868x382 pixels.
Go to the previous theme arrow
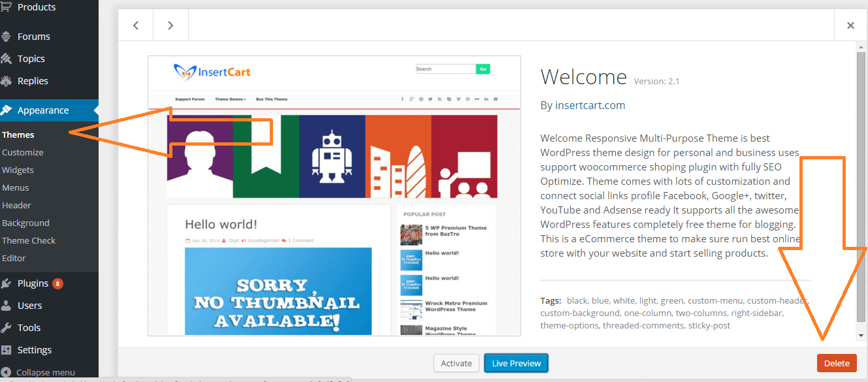tap(136, 25)
